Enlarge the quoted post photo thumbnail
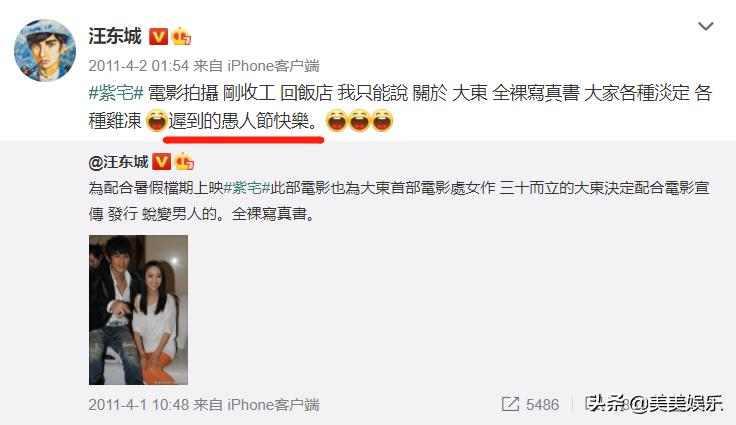Viewport: 736px width, 425px height. click(x=138, y=310)
